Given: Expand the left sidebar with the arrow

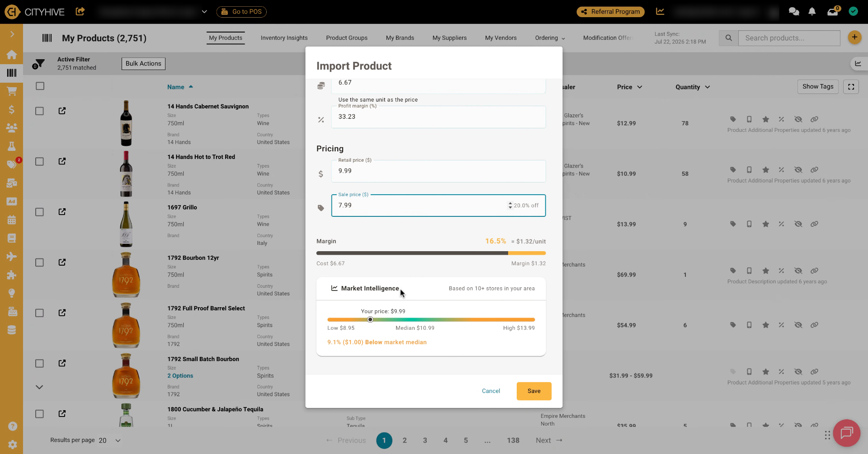Looking at the screenshot, I should coord(12,34).
